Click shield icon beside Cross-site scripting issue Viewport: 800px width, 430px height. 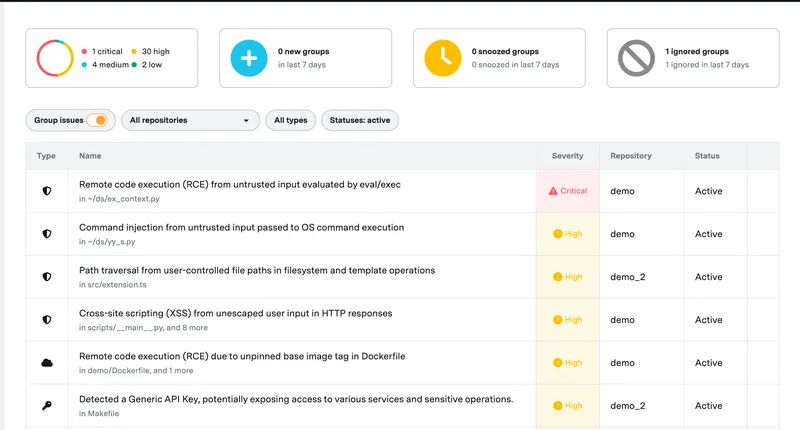pos(46,320)
